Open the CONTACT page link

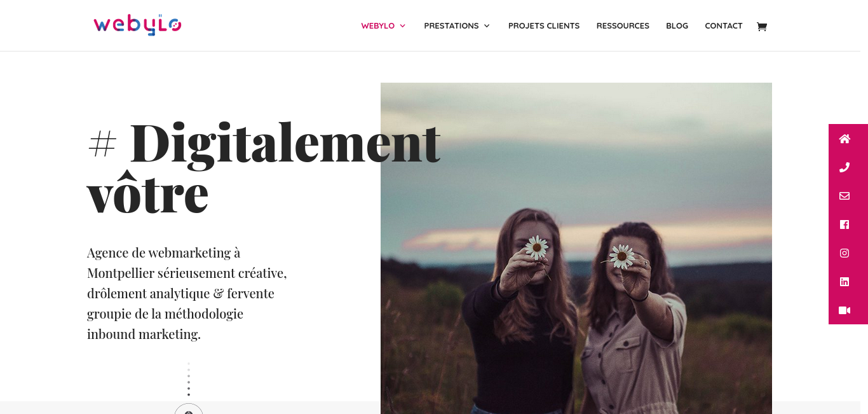(724, 26)
